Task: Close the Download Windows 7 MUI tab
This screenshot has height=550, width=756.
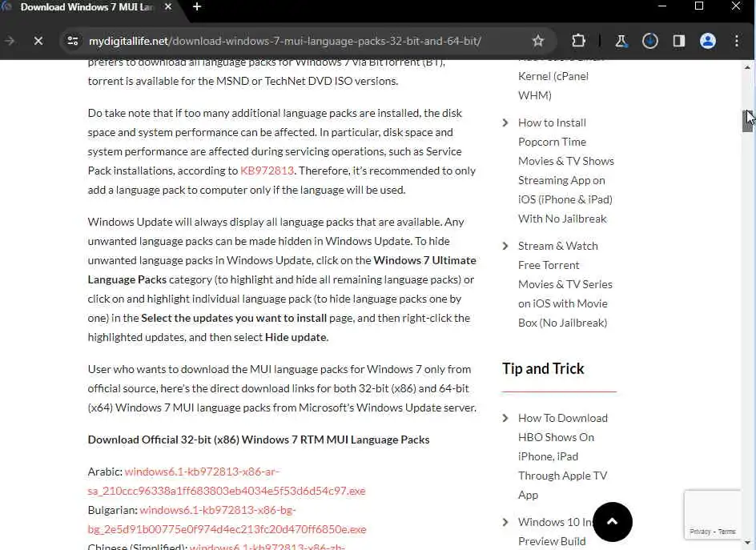Action: coord(168,6)
